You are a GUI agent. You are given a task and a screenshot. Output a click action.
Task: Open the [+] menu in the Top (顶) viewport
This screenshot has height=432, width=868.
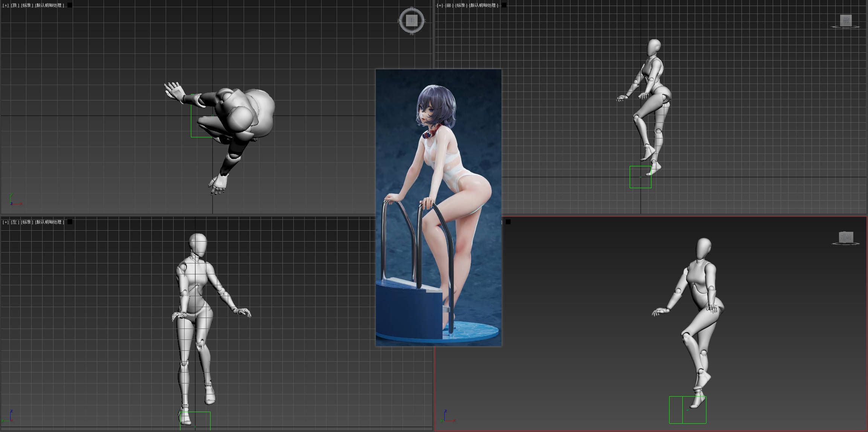click(x=6, y=5)
